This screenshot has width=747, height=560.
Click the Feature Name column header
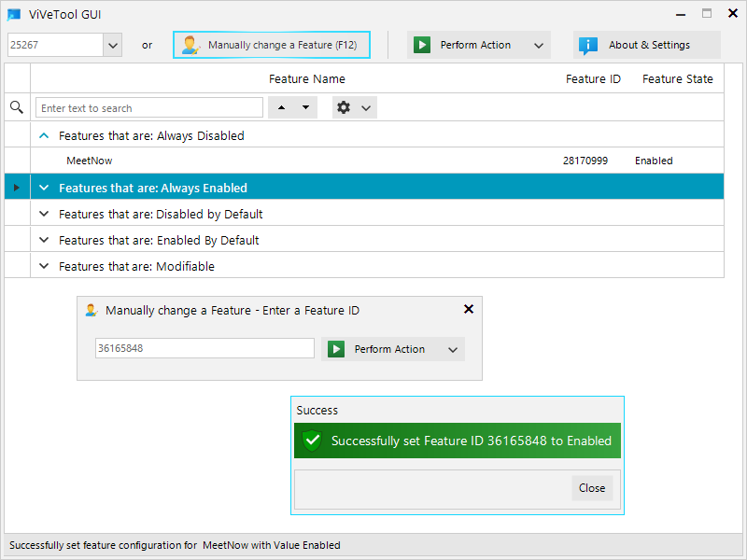click(307, 79)
